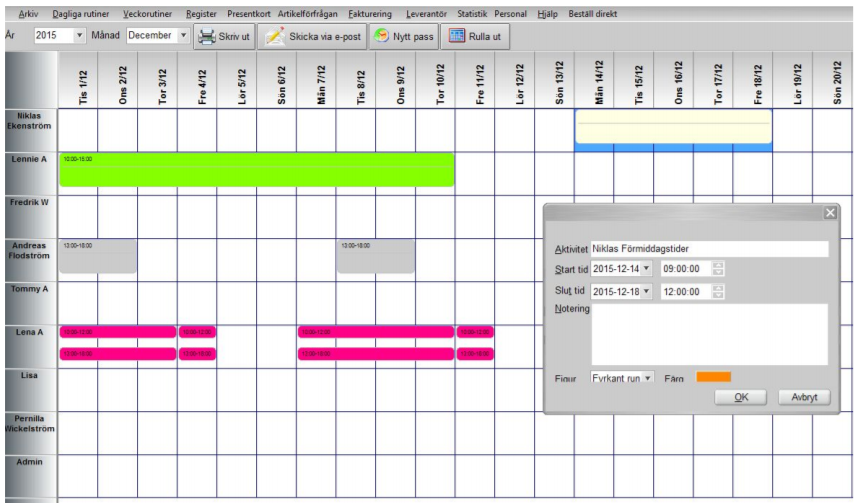
Task: Open the Fakturering menu
Action: pyautogui.click(x=371, y=14)
